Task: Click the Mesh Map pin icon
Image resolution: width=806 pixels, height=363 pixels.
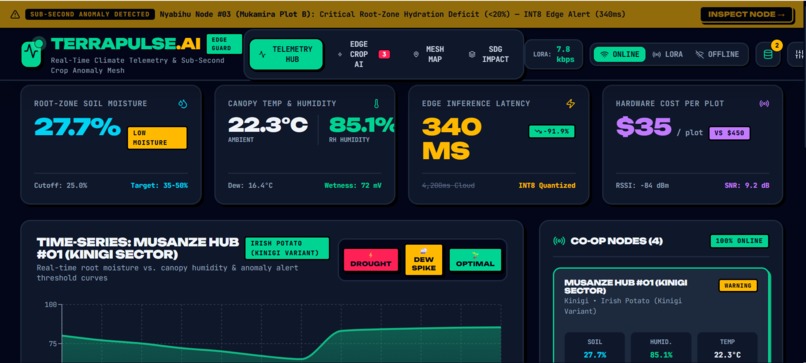Action: 415,54
